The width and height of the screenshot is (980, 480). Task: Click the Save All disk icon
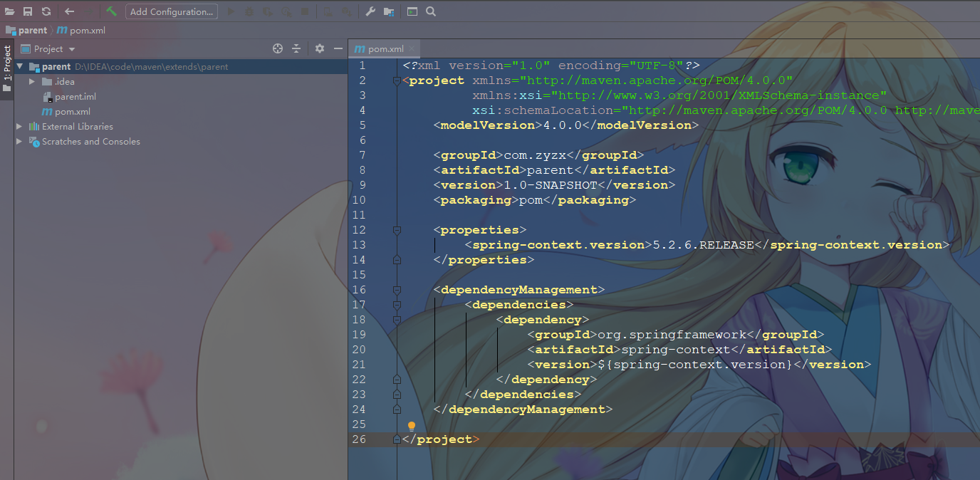click(28, 11)
